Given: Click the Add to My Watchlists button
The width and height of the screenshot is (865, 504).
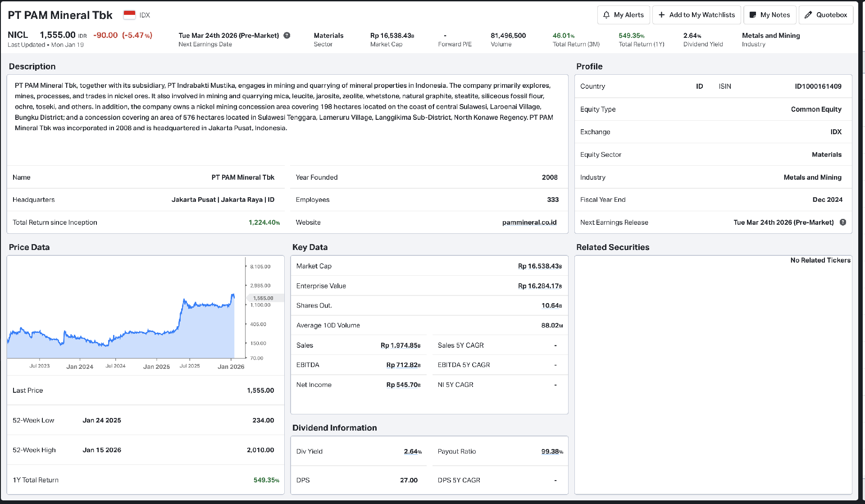Looking at the screenshot, I should point(697,15).
